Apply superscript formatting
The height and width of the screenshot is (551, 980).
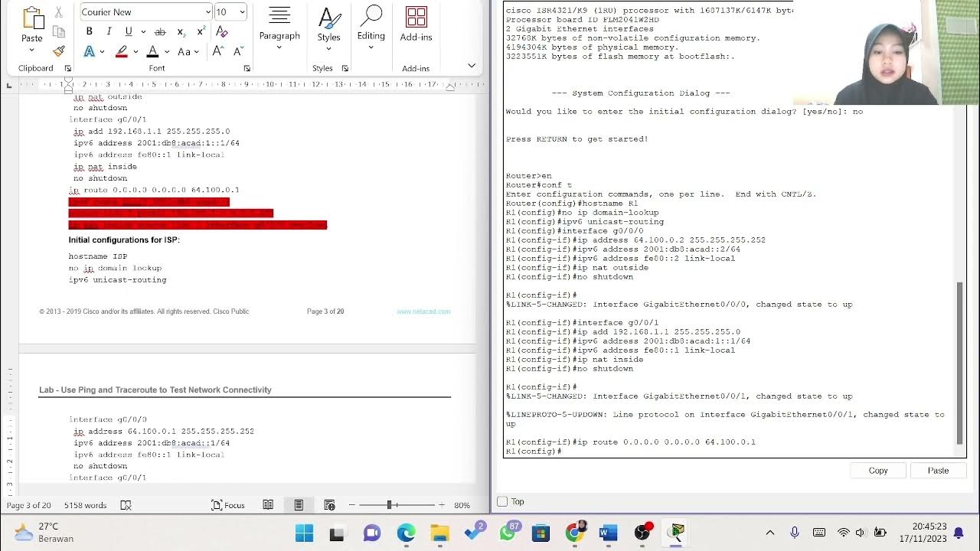(201, 31)
